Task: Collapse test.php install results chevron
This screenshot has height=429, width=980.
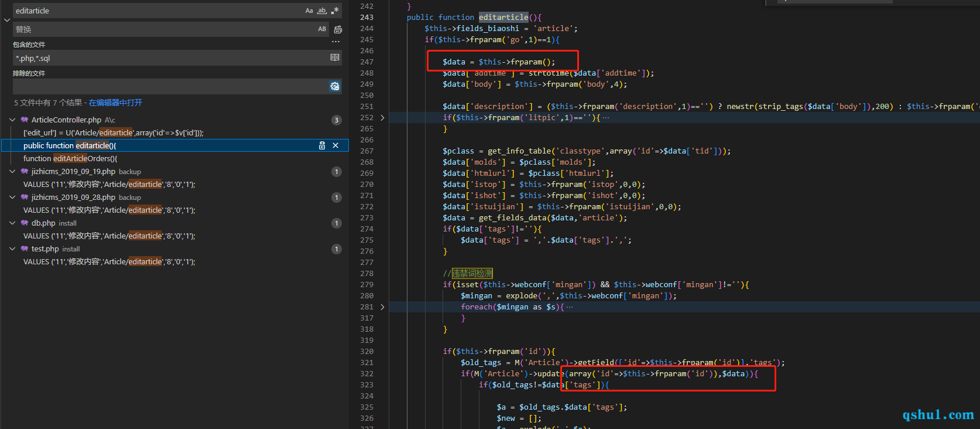Action: [x=12, y=248]
